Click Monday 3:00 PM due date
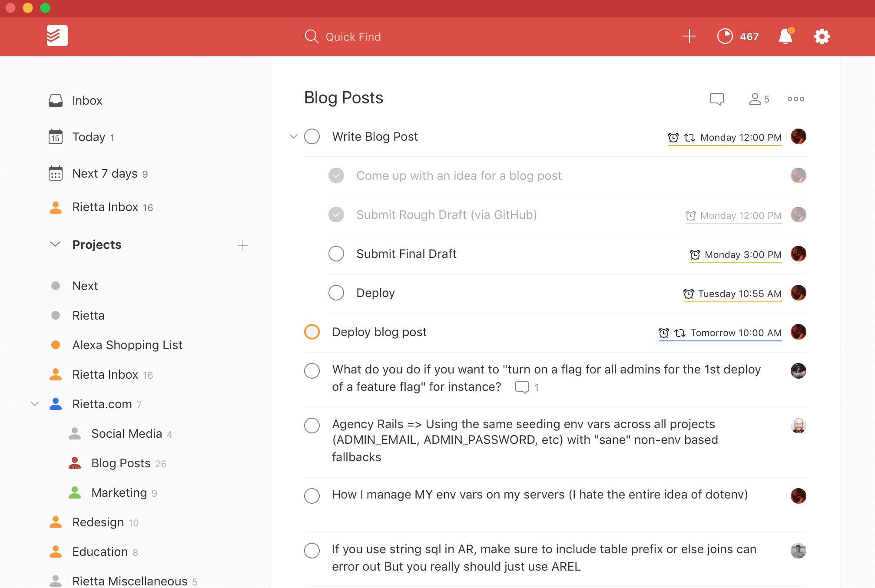Image resolution: width=875 pixels, height=588 pixels. tap(743, 255)
